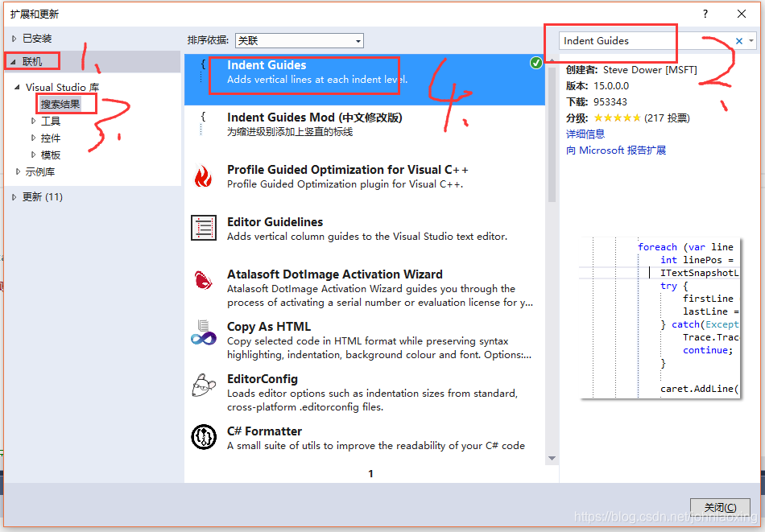Expand the 更新 (11) node

[14, 197]
